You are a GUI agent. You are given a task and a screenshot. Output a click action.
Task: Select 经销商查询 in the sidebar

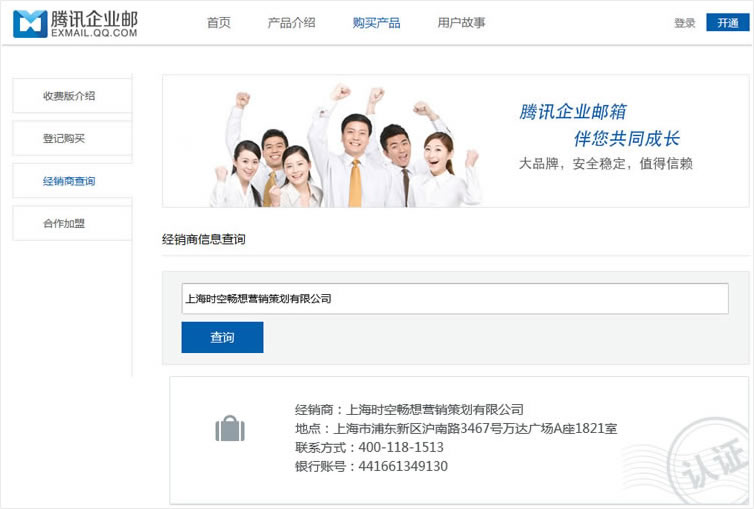pos(72,181)
